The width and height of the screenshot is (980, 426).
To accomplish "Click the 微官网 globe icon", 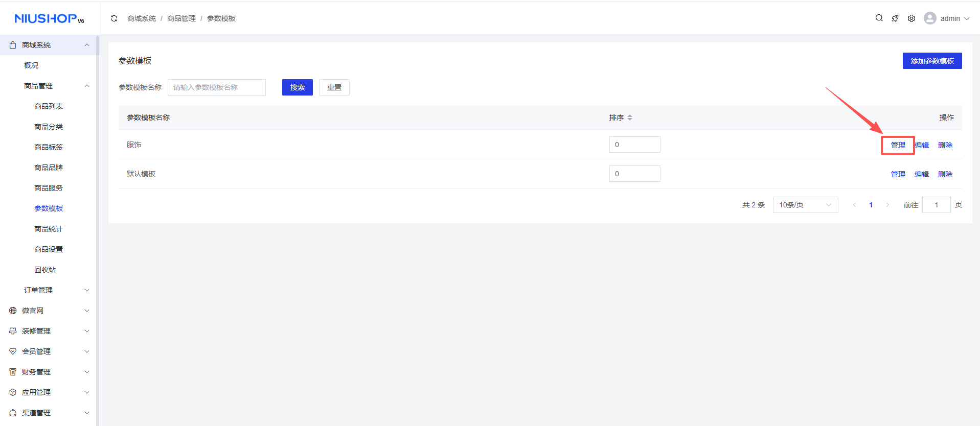I will point(13,311).
